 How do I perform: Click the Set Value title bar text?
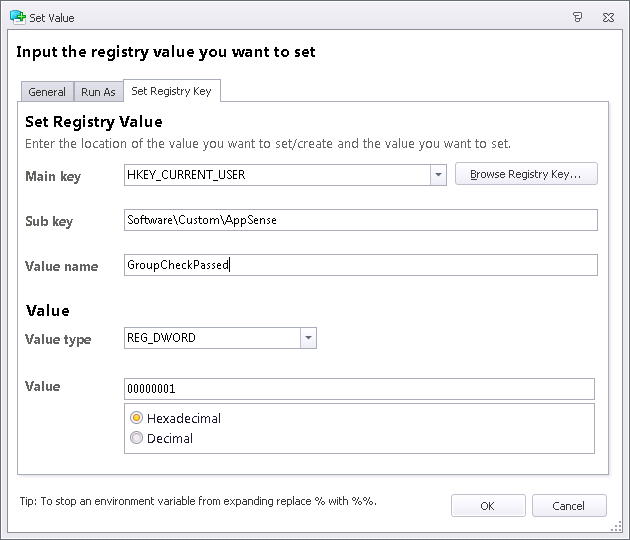(x=52, y=17)
